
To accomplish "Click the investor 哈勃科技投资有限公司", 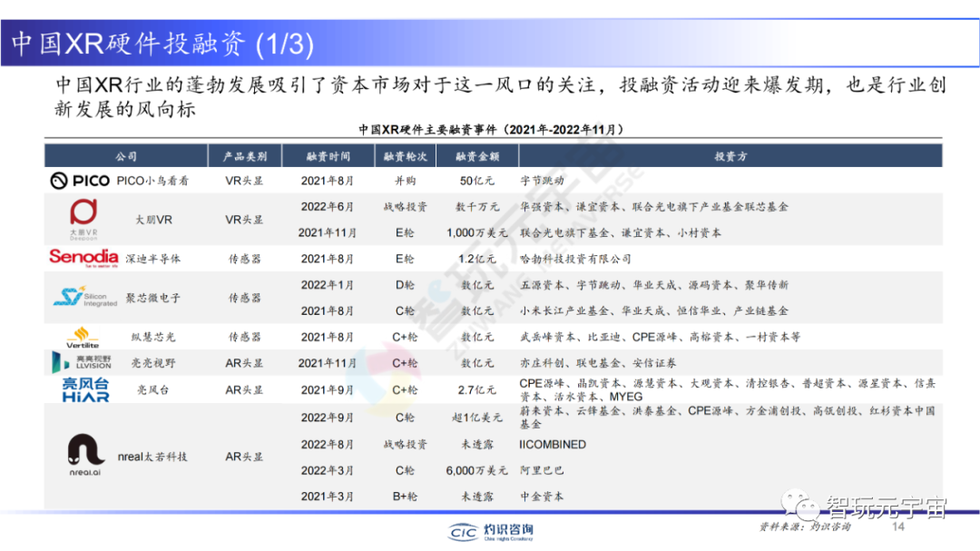I will coord(575,259).
